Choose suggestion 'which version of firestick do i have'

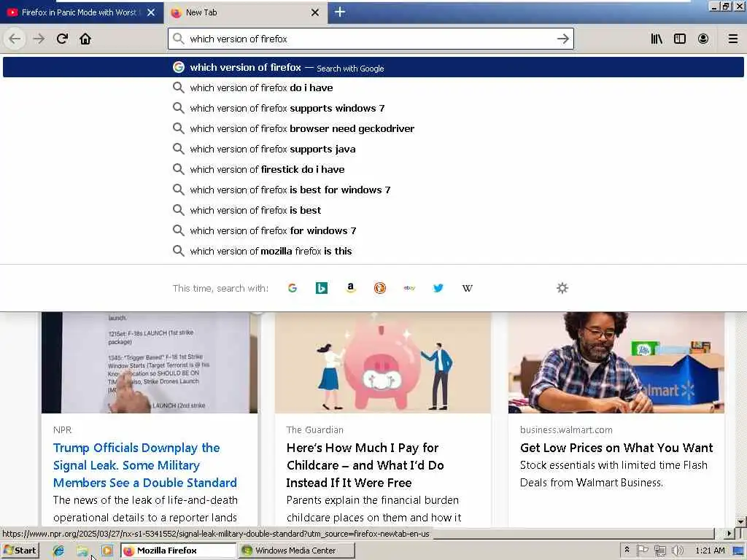tap(373, 169)
